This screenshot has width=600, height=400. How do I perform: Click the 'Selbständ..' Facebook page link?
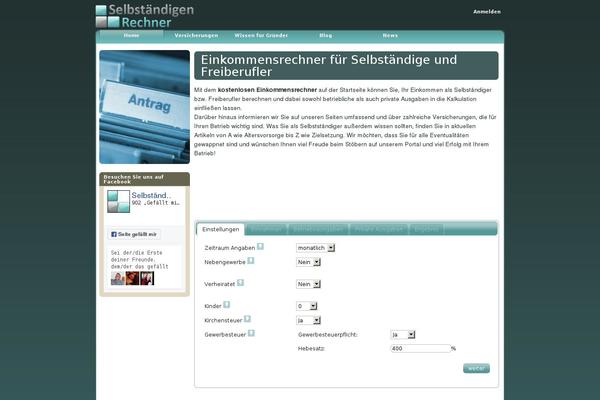(151, 195)
